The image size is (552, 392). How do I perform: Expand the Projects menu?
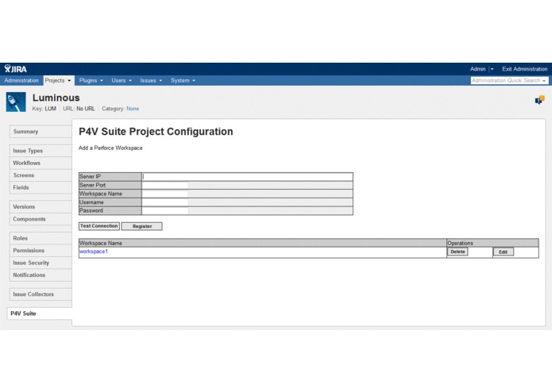tap(59, 80)
